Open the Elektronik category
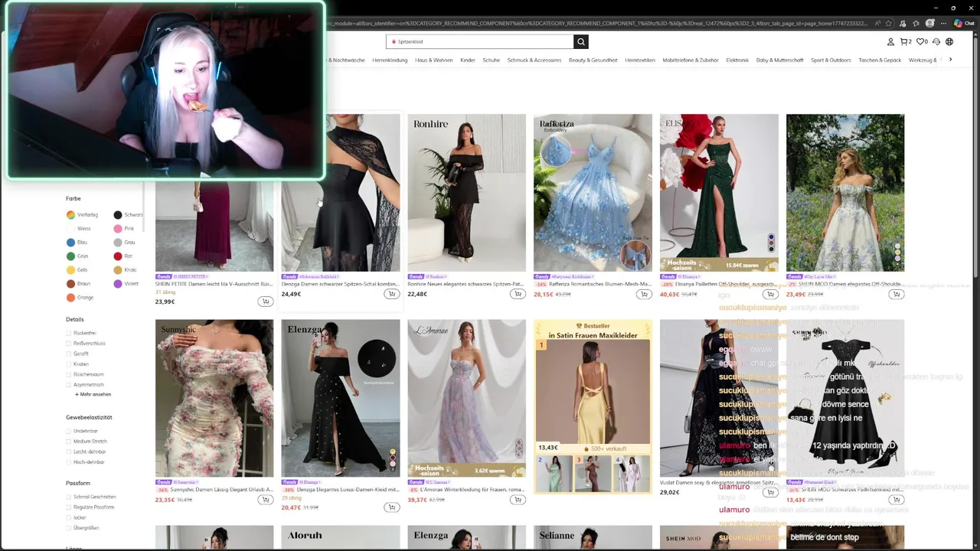 click(737, 60)
